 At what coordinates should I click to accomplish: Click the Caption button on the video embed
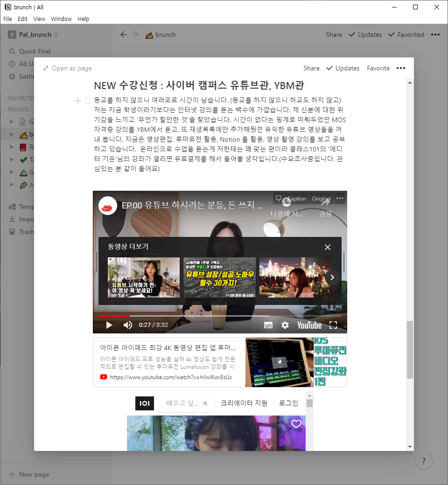tap(297, 199)
